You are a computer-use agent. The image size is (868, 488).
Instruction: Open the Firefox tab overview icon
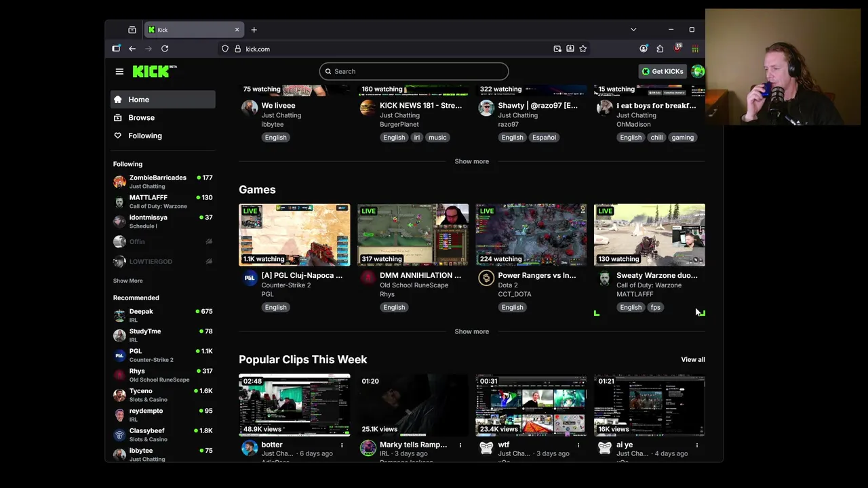point(132,30)
